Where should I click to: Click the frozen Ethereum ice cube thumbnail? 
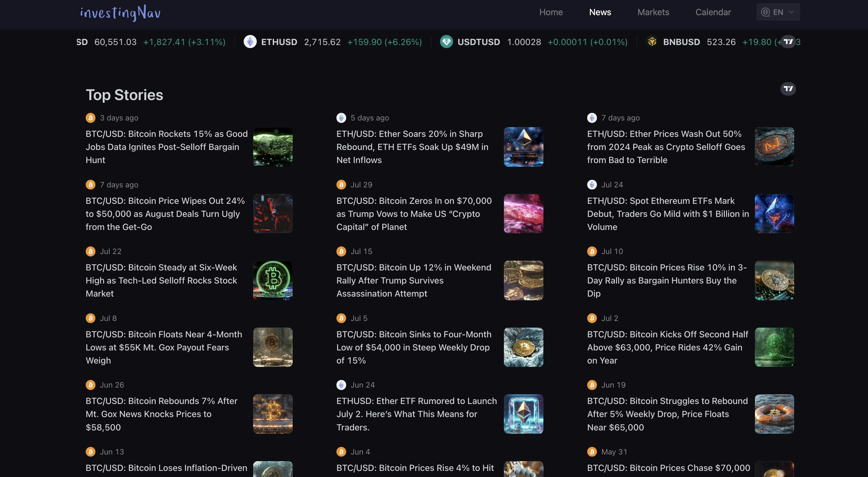click(523, 414)
